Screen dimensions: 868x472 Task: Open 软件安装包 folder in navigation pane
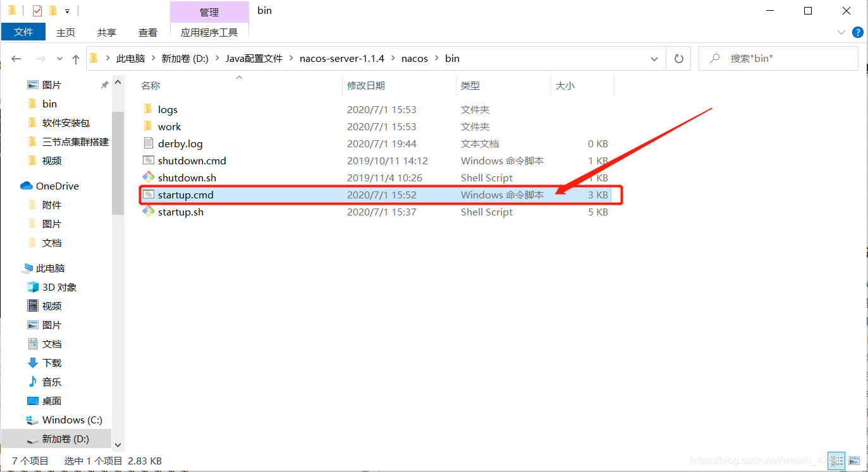[x=66, y=123]
